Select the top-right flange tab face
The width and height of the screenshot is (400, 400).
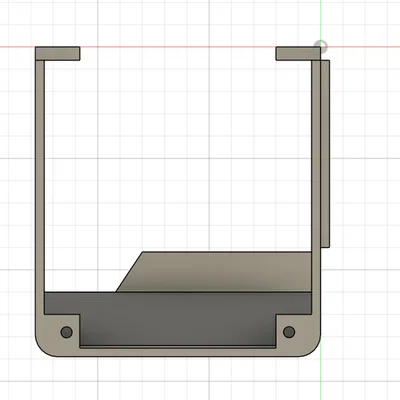pyautogui.click(x=298, y=54)
